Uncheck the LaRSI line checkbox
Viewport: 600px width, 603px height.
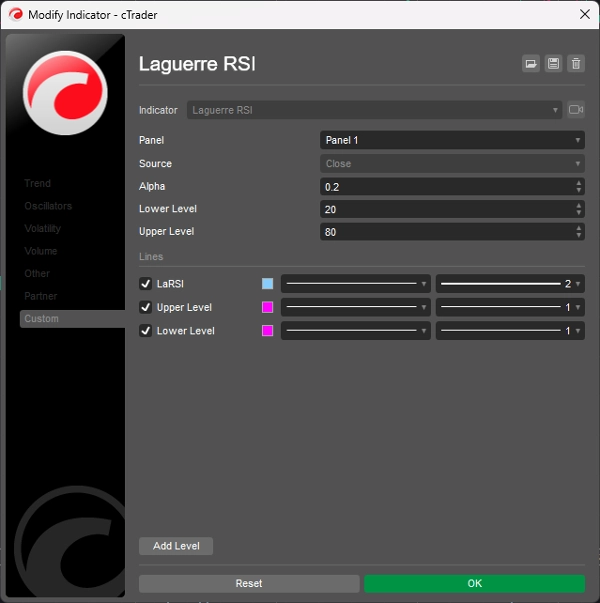pyautogui.click(x=146, y=284)
